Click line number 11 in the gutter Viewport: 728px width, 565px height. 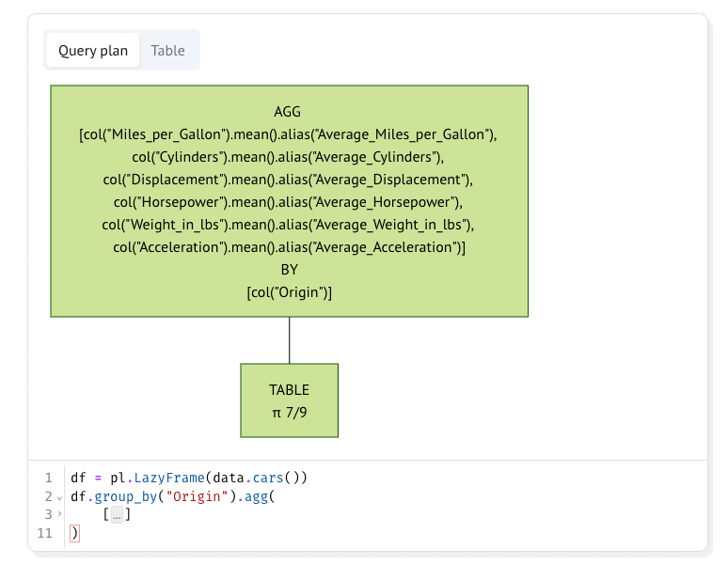[45, 533]
